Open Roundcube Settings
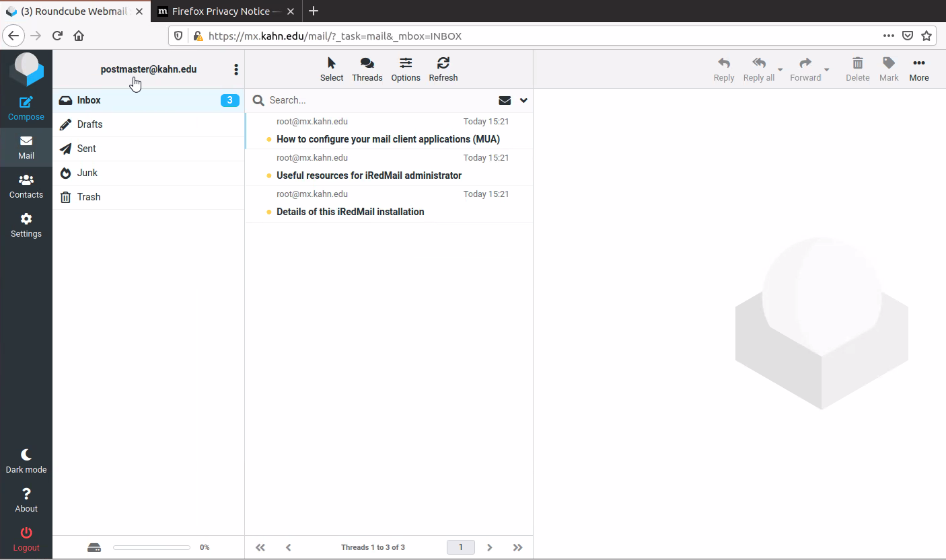Viewport: 946px width, 560px height. (26, 225)
